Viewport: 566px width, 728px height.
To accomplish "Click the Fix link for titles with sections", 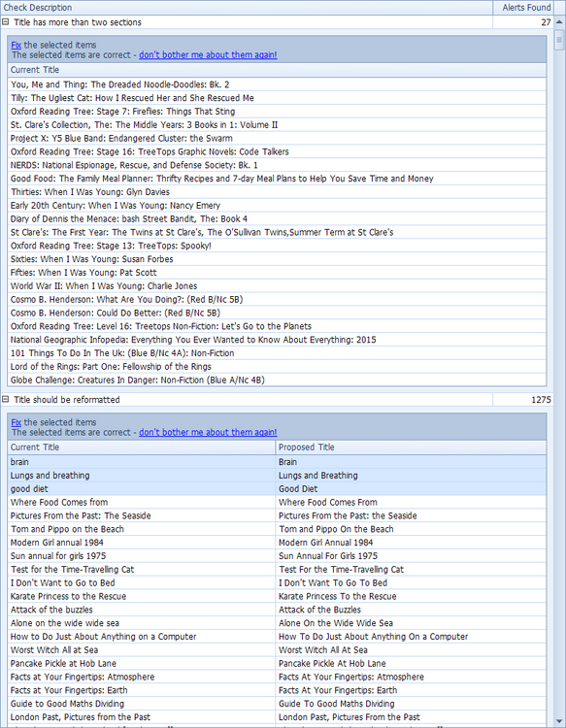I will click(x=16, y=45).
